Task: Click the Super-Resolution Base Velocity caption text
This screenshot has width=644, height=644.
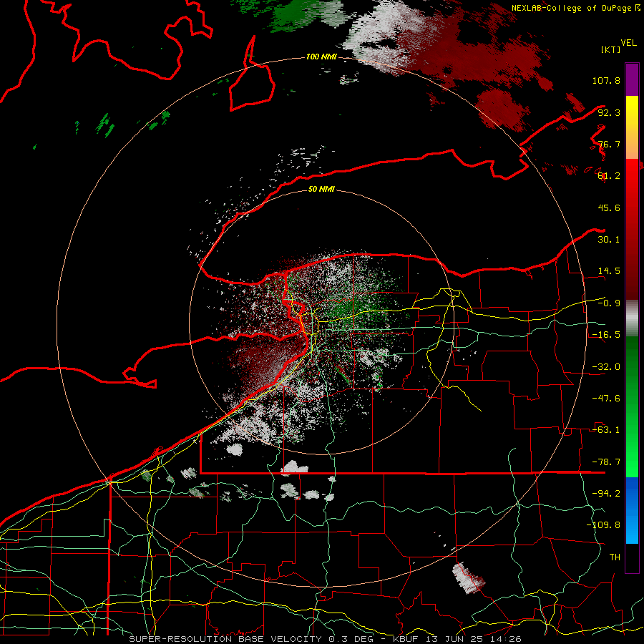Action: (326, 639)
